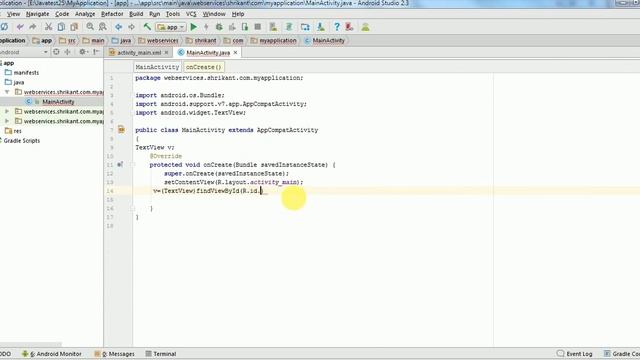Open the app run configuration dropdown

click(171, 27)
